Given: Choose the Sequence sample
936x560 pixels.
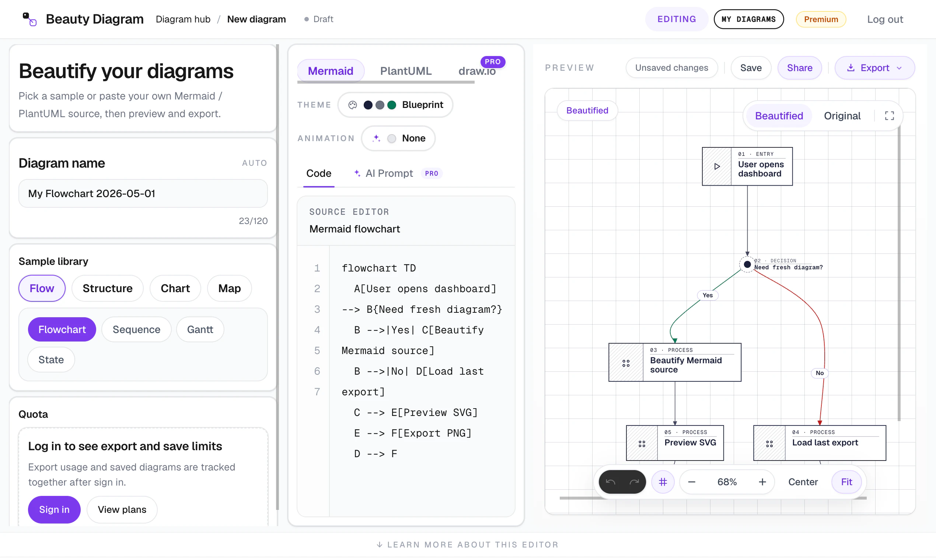Looking at the screenshot, I should click(136, 329).
